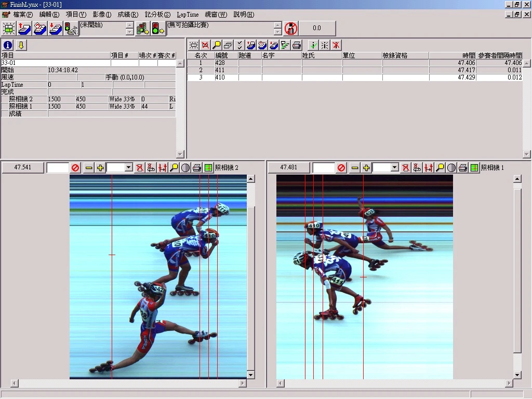The image size is (532, 399).
Task: Click the red no-entry icon for camera 1
Action: tap(341, 168)
